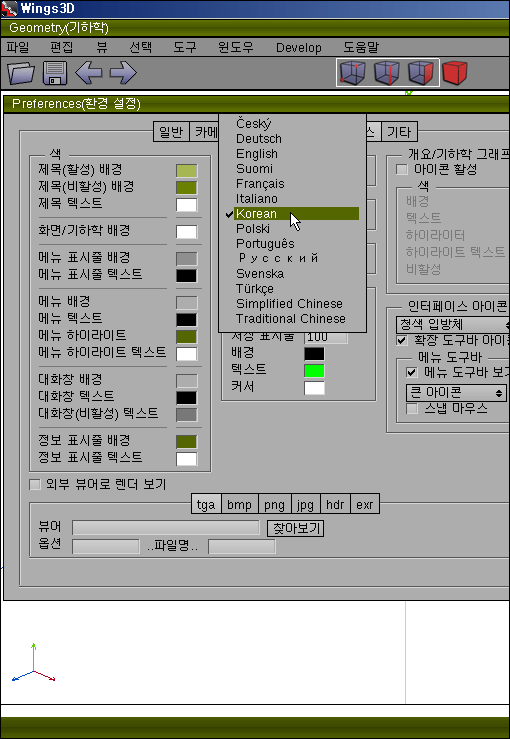The height and width of the screenshot is (739, 510).
Task: Disable 확장 도구바 아이콘 checkbox
Action: [402, 340]
